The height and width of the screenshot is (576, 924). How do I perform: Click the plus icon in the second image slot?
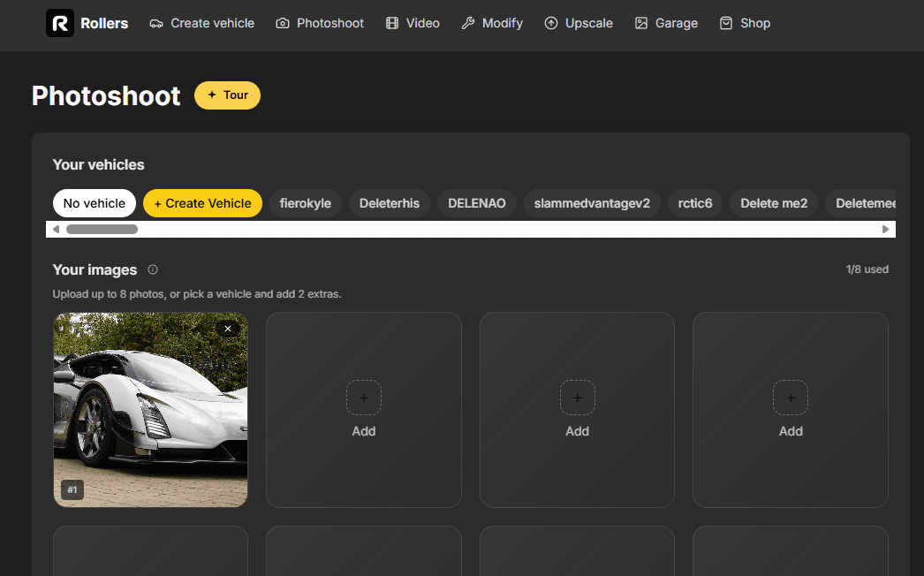(364, 398)
